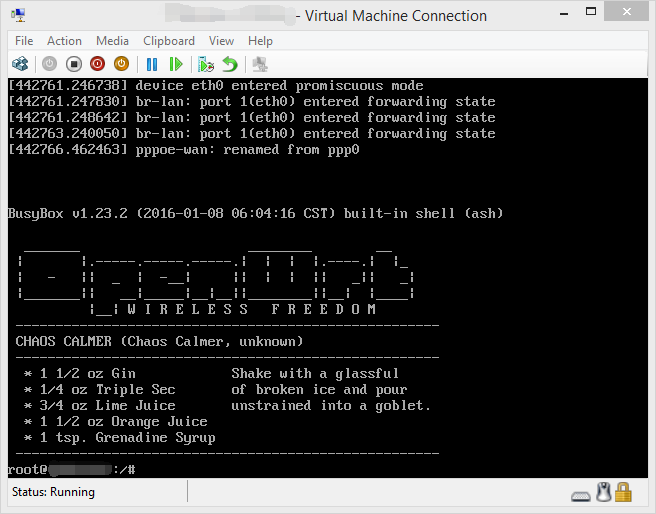Create a checkpoint of the VM
This screenshot has height=514, width=656.
point(205,64)
